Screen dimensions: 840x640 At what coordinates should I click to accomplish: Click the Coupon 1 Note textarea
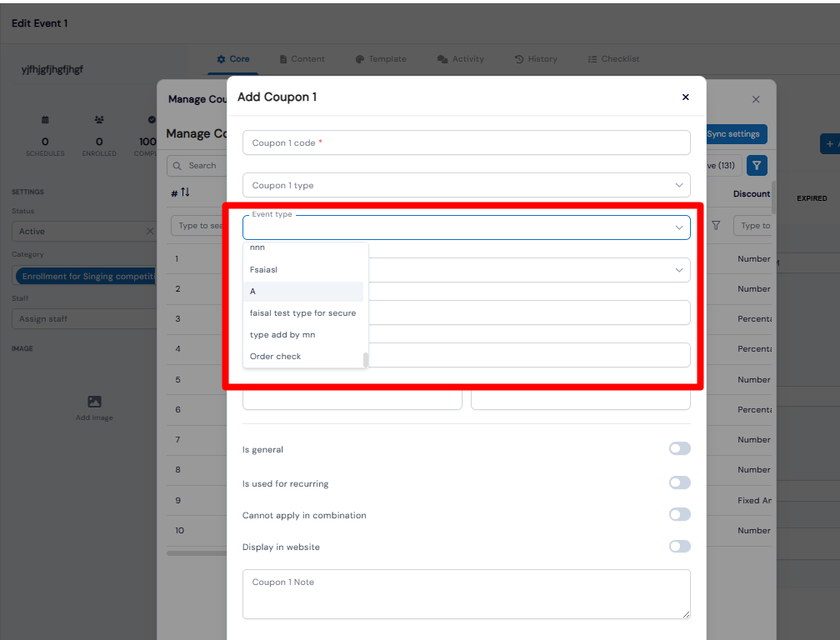(x=466, y=594)
